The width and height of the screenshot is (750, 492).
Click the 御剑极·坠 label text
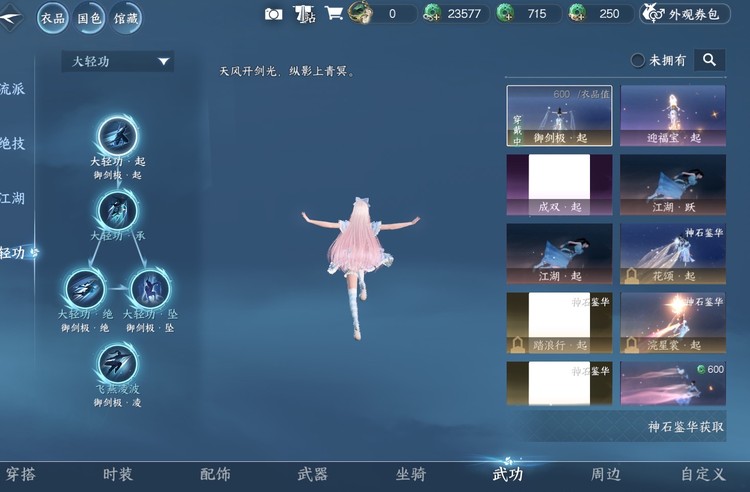150,328
